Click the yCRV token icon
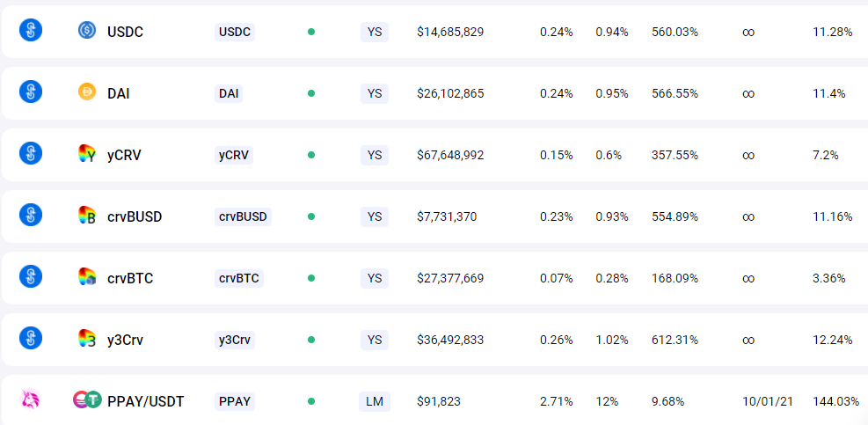Image resolution: width=868 pixels, height=425 pixels. click(x=87, y=155)
